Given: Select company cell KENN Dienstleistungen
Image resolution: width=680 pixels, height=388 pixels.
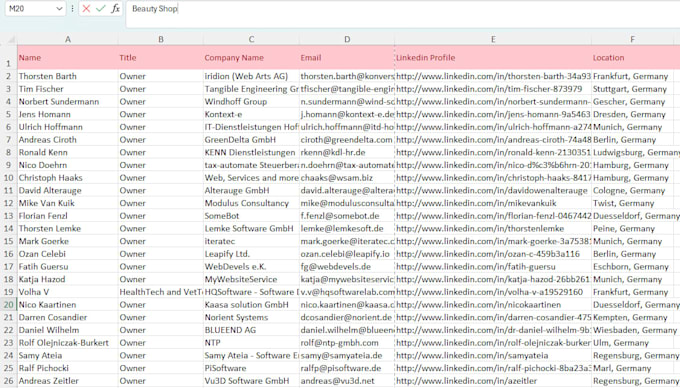Looking at the screenshot, I should [x=251, y=153].
